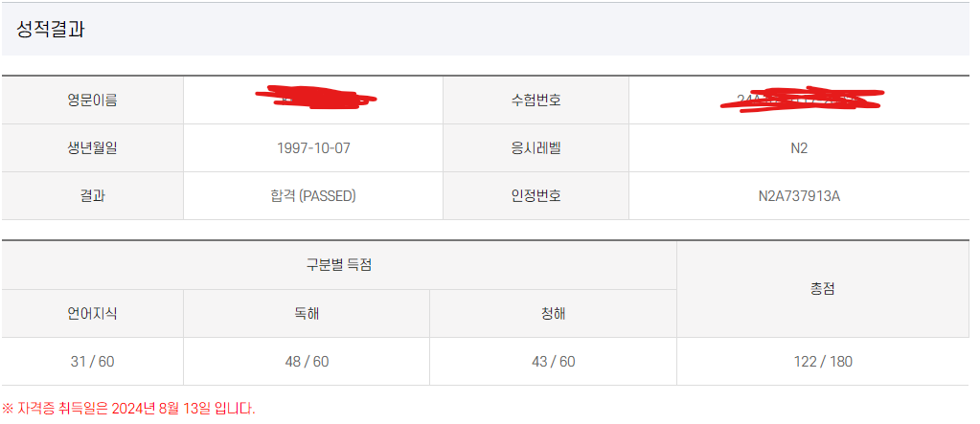Click the 응시레벨 label cell
The image size is (980, 424).
click(x=536, y=148)
